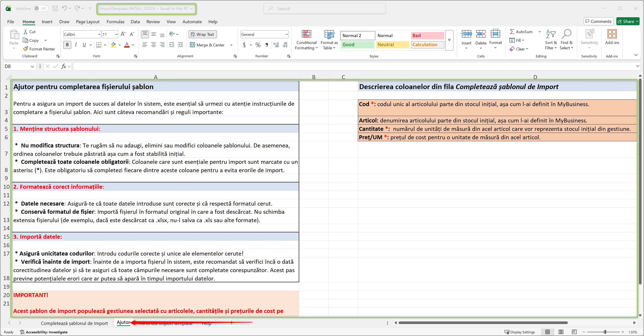Screen dimensions: 644x336
Task: Click the Comments button
Action: point(598,21)
